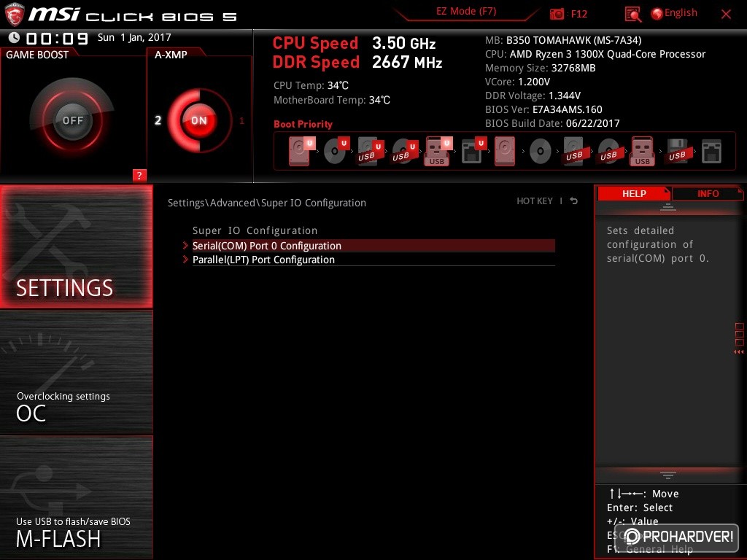Click the time display 00:09

[x=57, y=38]
